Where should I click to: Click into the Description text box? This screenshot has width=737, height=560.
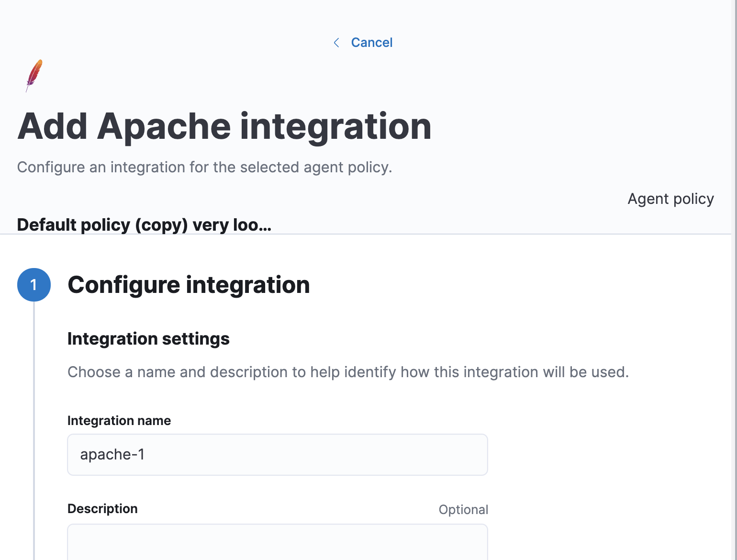pyautogui.click(x=278, y=542)
